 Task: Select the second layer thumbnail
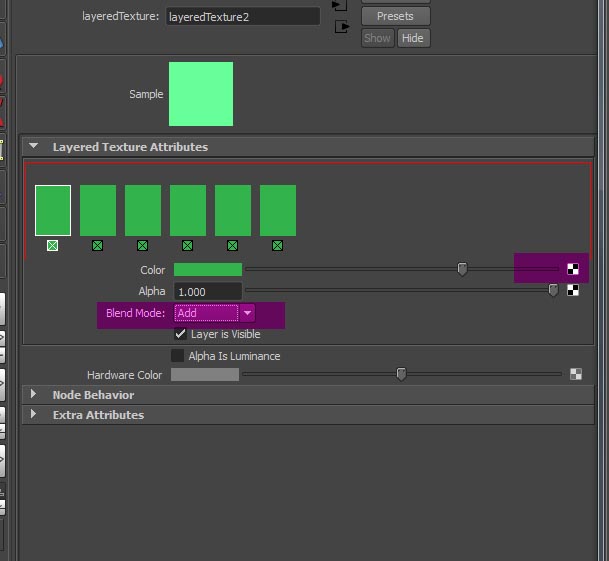pyautogui.click(x=98, y=210)
